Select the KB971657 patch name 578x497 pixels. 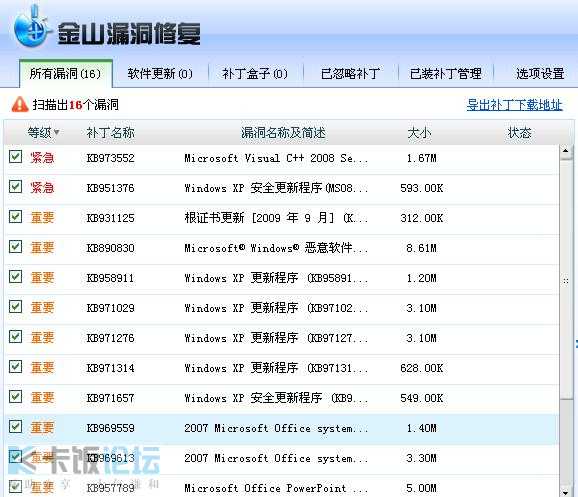tap(110, 398)
